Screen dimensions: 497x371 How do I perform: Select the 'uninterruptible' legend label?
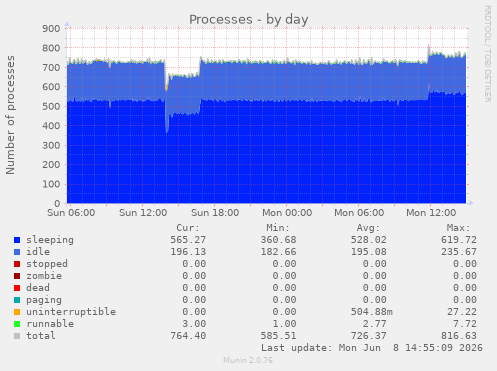pos(71,312)
